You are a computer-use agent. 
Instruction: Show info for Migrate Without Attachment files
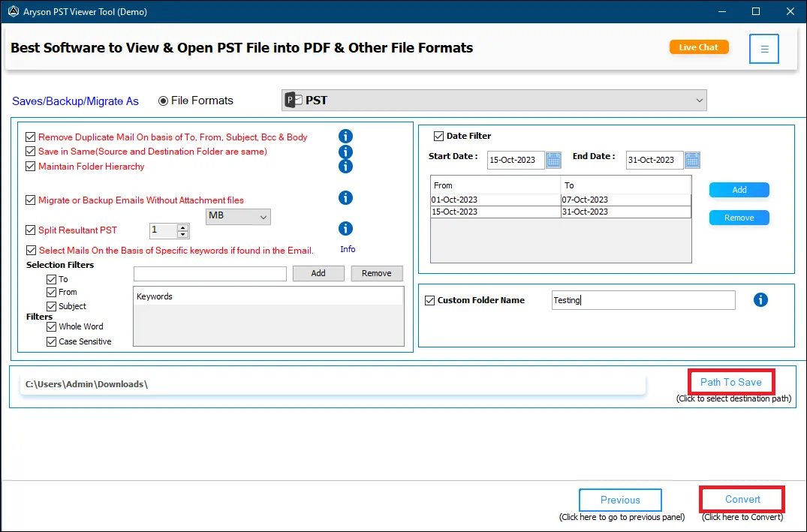[345, 197]
